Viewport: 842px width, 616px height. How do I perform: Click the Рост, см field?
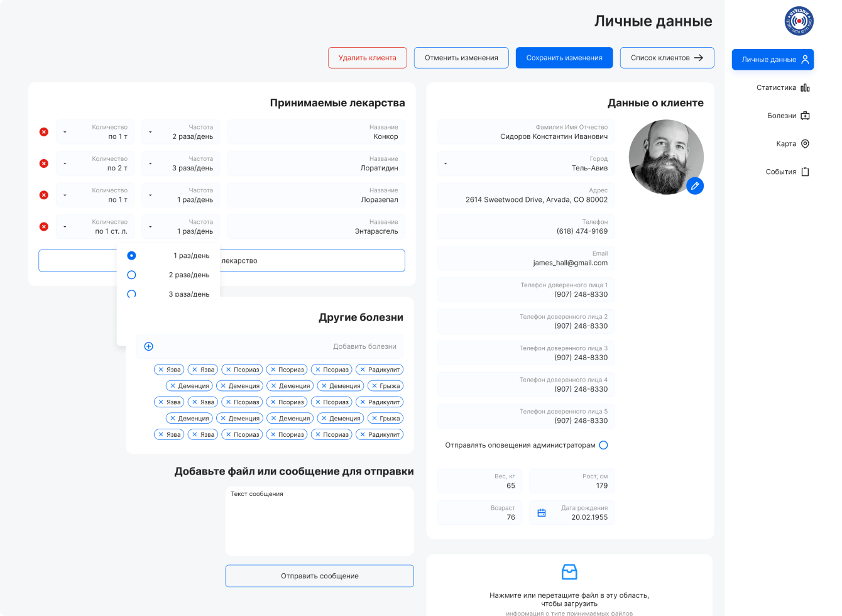[x=572, y=481]
